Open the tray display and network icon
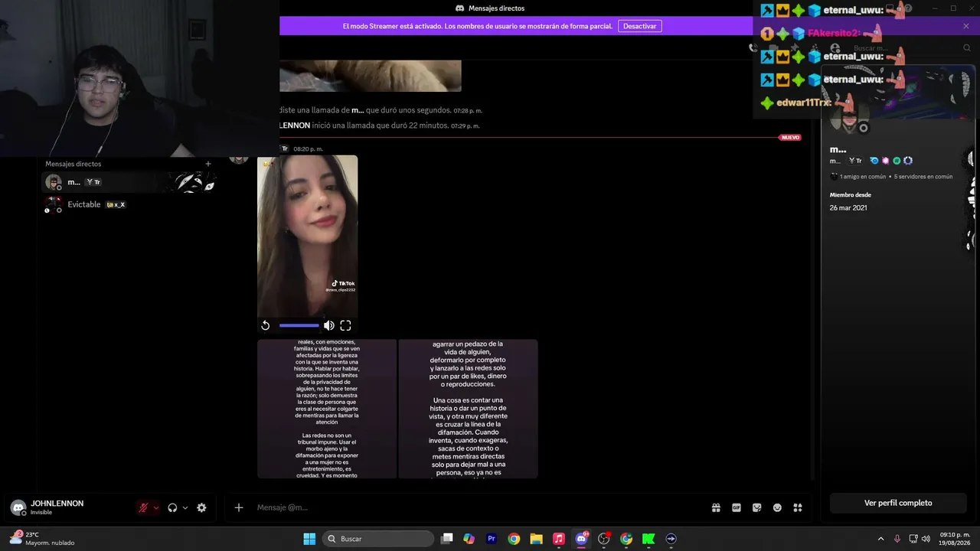The image size is (980, 551). tap(913, 539)
